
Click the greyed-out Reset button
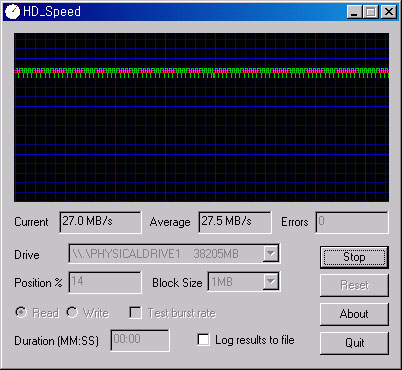pyautogui.click(x=354, y=285)
